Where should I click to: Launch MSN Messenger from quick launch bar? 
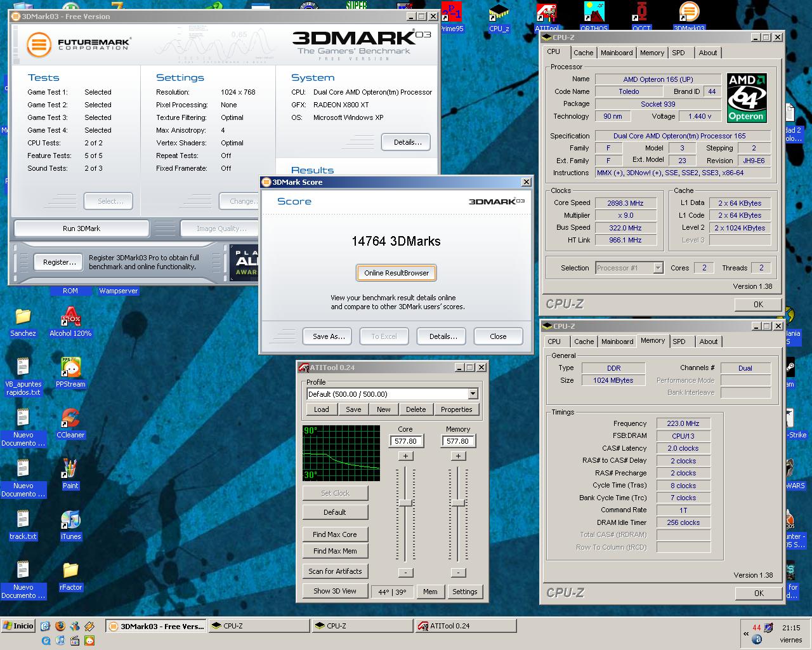(75, 626)
